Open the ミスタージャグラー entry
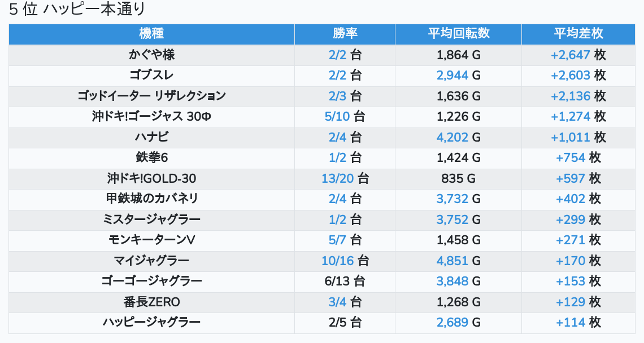Screen dimensions: 644x343 151,219
